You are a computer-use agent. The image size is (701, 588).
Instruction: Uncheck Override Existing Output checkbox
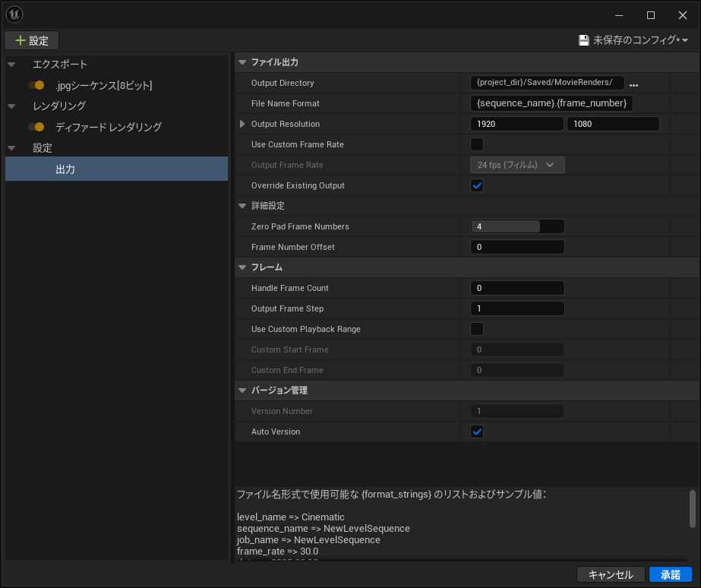[x=477, y=185]
